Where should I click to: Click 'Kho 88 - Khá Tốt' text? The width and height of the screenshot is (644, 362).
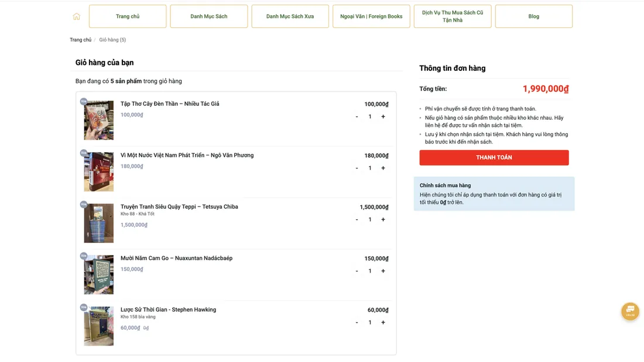pyautogui.click(x=137, y=214)
